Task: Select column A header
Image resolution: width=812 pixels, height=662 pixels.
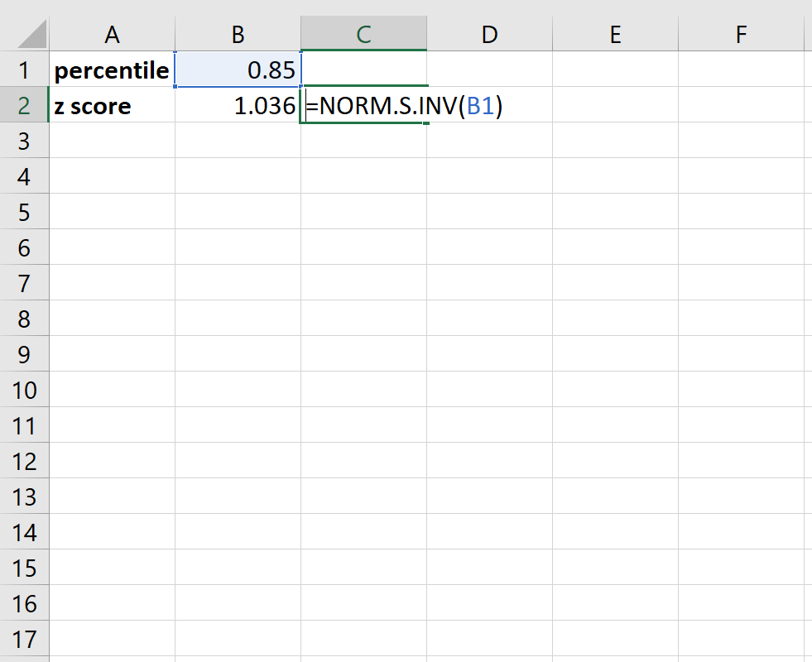Action: pos(112,35)
